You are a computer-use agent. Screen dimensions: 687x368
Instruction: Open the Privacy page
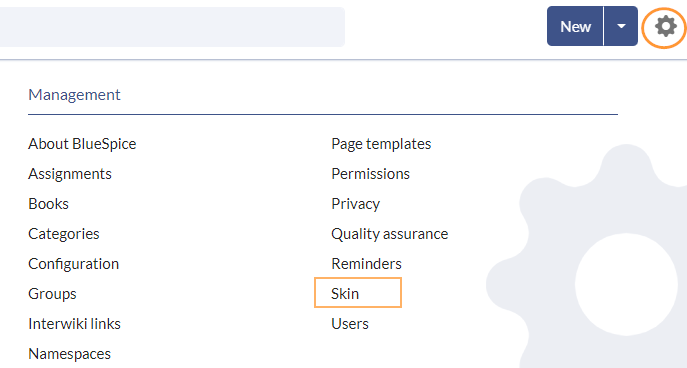[x=356, y=204]
